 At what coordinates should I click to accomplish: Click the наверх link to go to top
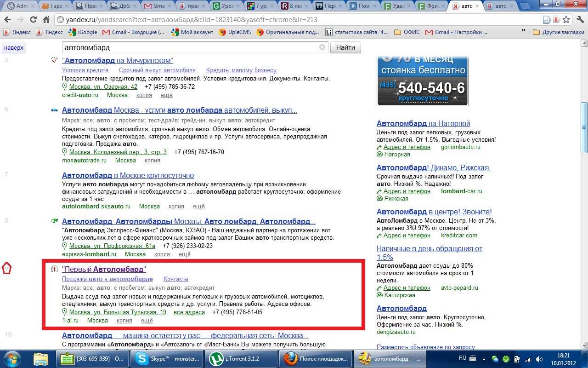pos(14,48)
